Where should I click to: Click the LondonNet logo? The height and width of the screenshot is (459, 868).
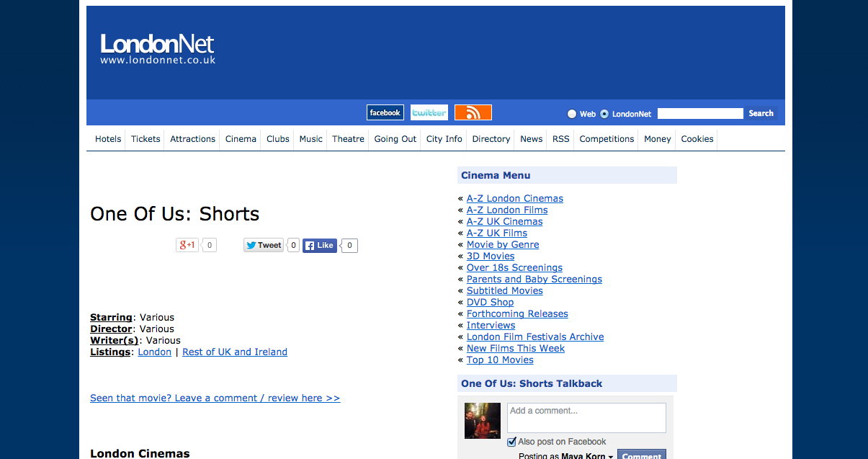(158, 49)
